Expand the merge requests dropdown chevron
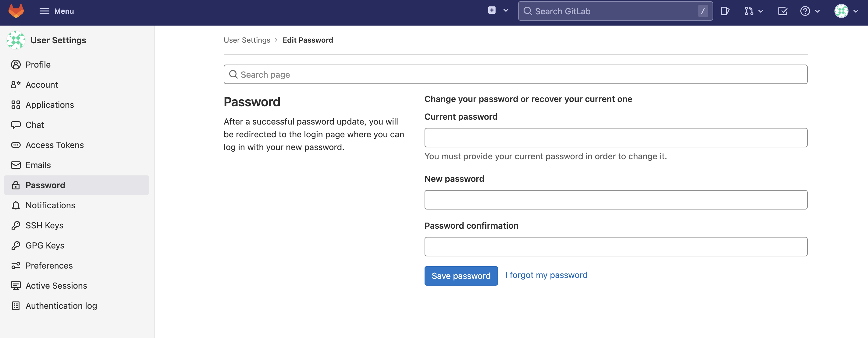 760,11
